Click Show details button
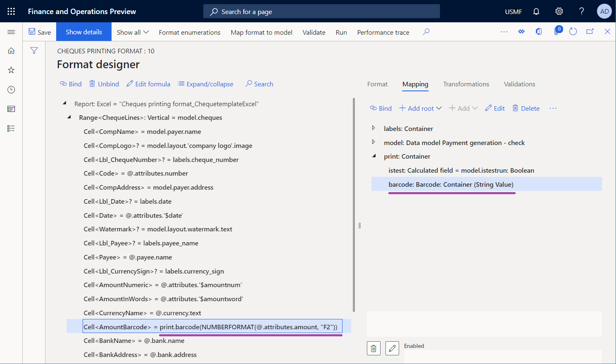The width and height of the screenshot is (616, 364). click(x=84, y=32)
